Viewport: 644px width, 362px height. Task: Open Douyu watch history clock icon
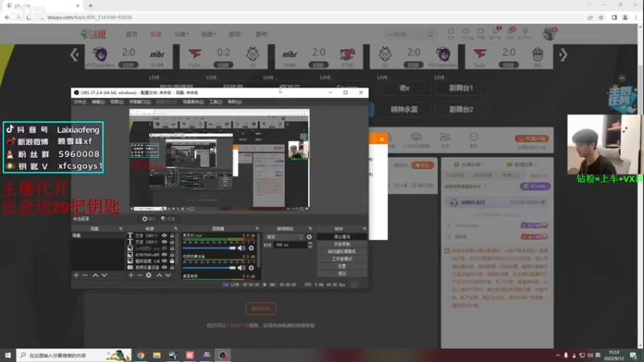click(451, 31)
